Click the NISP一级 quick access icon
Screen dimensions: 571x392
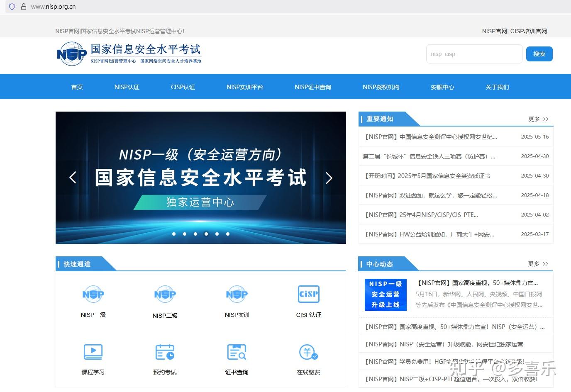coord(93,294)
